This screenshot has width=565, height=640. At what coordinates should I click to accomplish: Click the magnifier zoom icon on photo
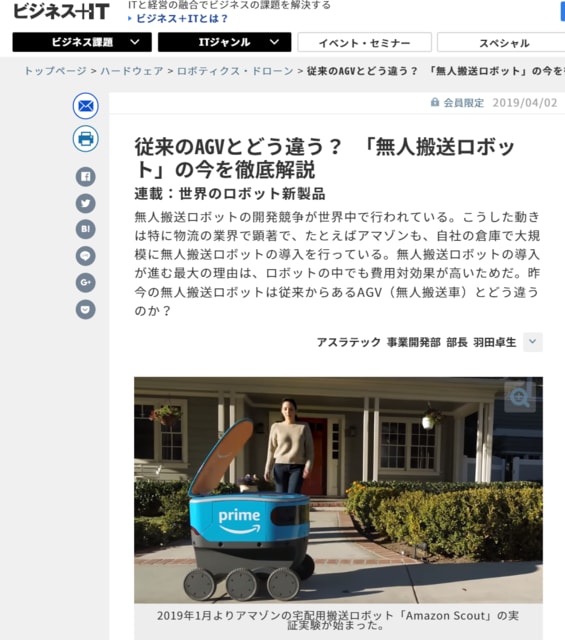(x=520, y=397)
